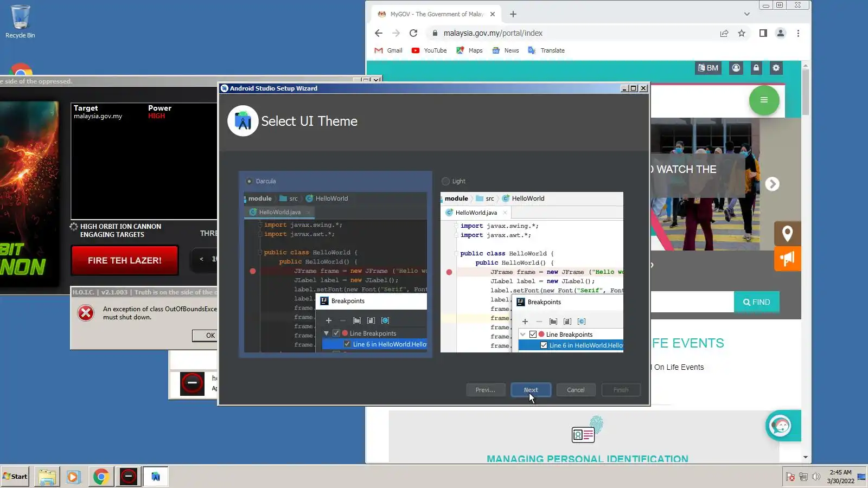The width and height of the screenshot is (868, 488).
Task: Switch to Chrome in taskbar
Action: click(x=101, y=477)
